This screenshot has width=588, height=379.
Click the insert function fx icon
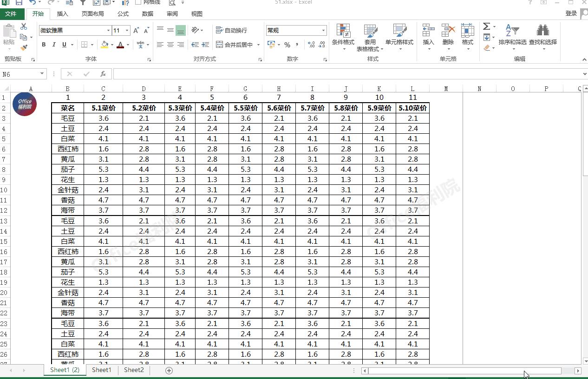tap(103, 74)
